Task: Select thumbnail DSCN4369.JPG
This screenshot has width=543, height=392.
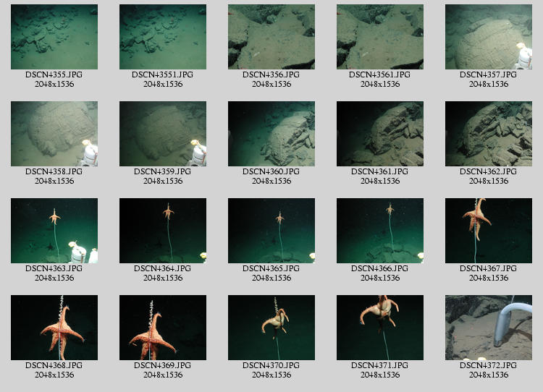Action: pyautogui.click(x=163, y=328)
